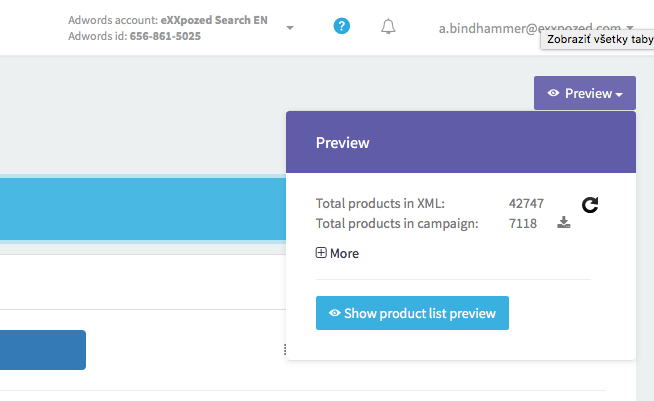The height and width of the screenshot is (401, 654).
Task: Click the blue help question mark icon
Action: click(x=342, y=27)
